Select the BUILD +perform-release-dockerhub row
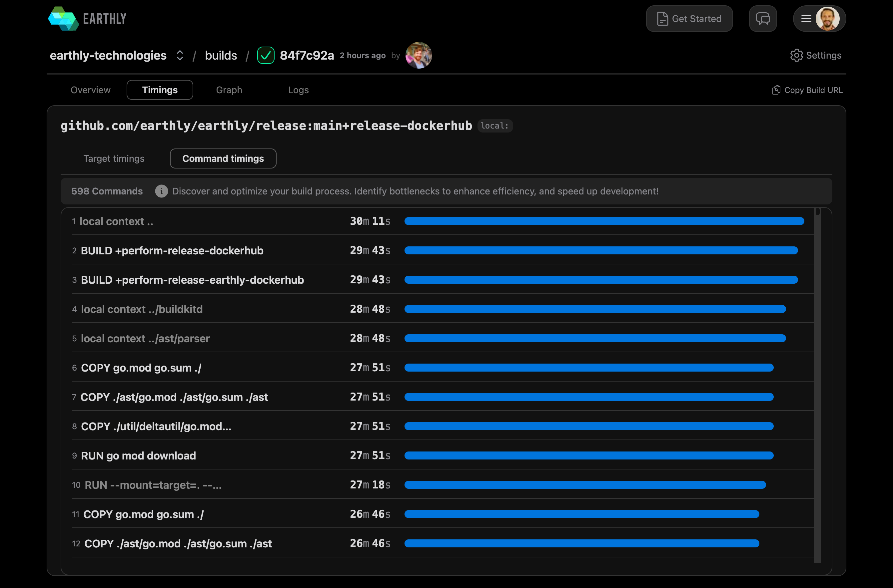 pyautogui.click(x=172, y=250)
